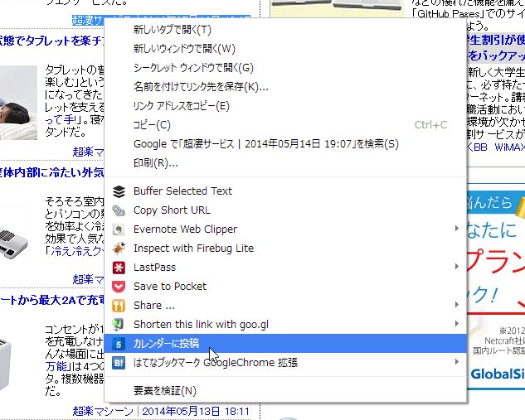Open the 体内部に冷たい外気 headline link
The image size is (525, 420).
[x=51, y=173]
